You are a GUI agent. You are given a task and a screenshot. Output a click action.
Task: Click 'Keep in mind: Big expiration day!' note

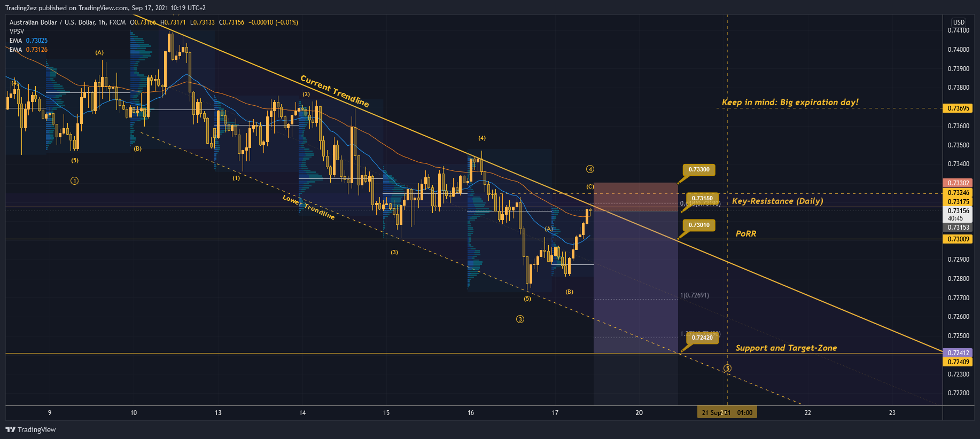790,102
